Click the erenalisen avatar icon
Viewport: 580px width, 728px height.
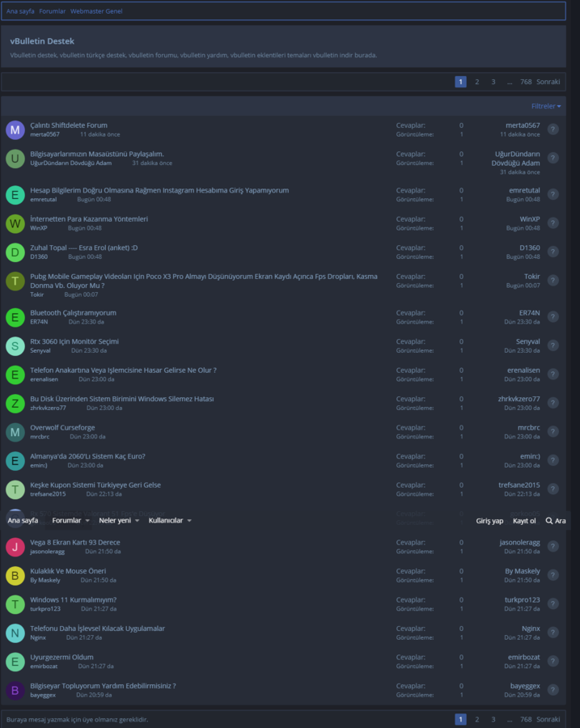coord(15,375)
